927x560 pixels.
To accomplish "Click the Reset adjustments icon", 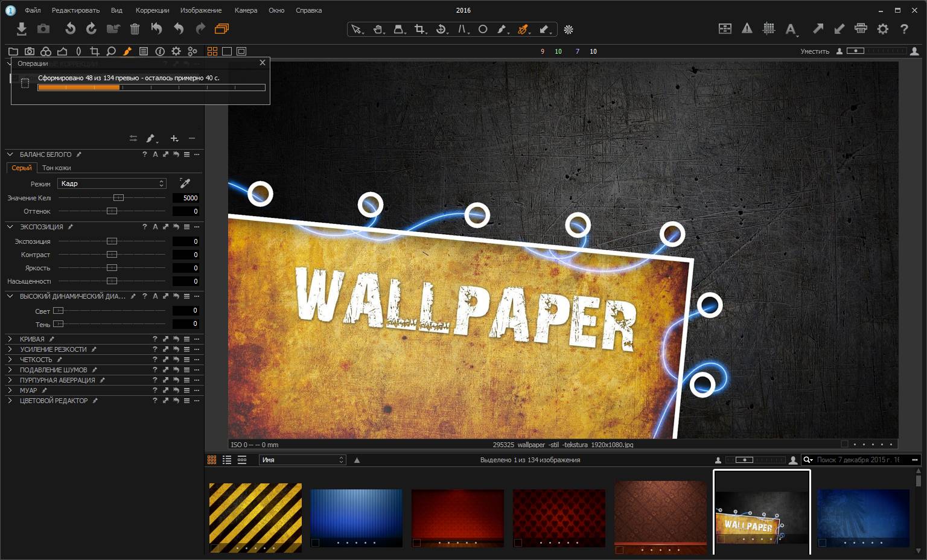I will 156,28.
